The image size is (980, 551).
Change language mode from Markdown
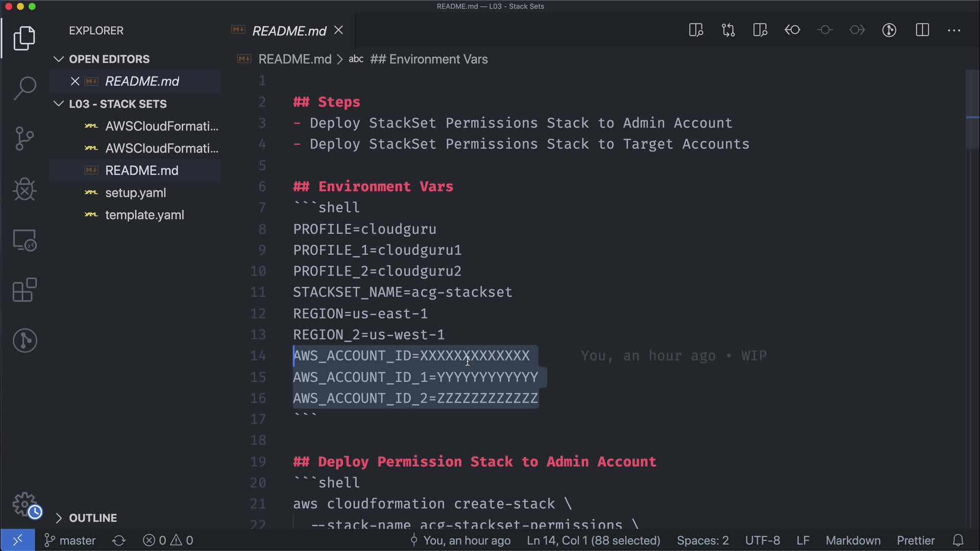[x=852, y=540]
